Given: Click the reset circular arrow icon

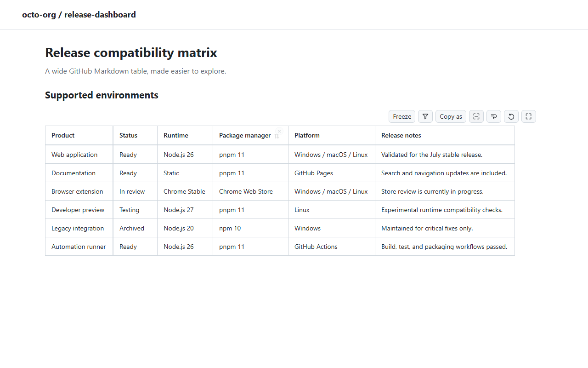Looking at the screenshot, I should [511, 116].
